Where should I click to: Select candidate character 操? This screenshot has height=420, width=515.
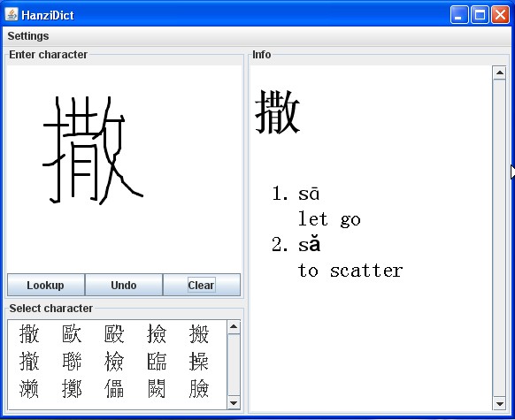[199, 362]
